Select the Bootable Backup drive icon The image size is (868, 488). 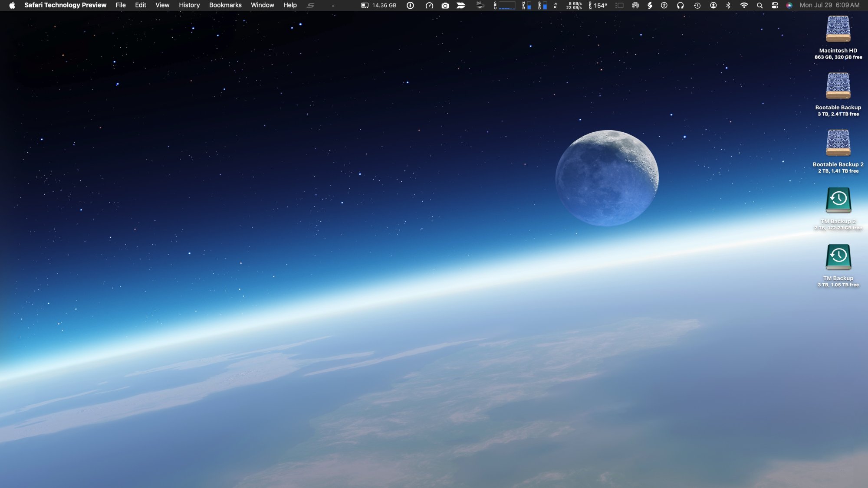838,86
